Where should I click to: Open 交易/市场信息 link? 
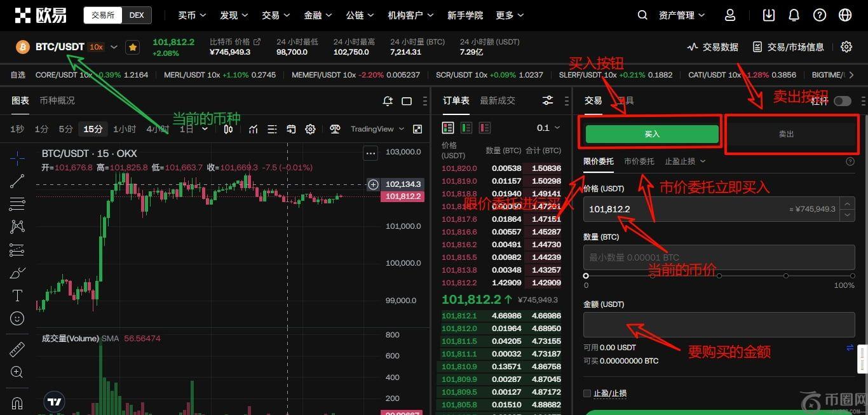click(x=788, y=47)
